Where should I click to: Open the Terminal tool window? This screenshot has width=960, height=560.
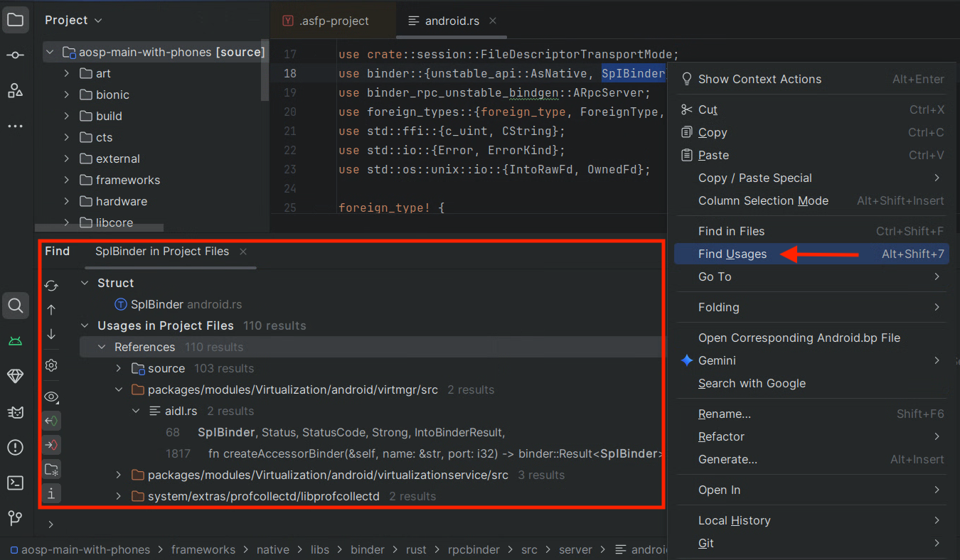(x=16, y=483)
